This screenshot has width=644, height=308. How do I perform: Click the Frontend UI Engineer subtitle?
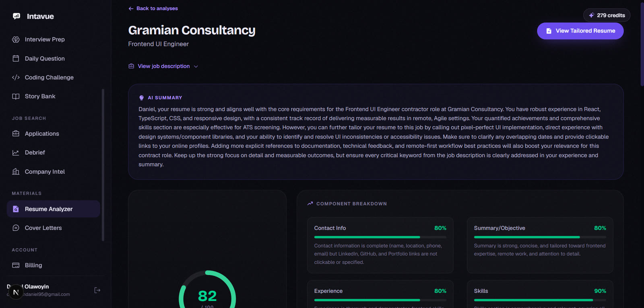[x=158, y=44]
